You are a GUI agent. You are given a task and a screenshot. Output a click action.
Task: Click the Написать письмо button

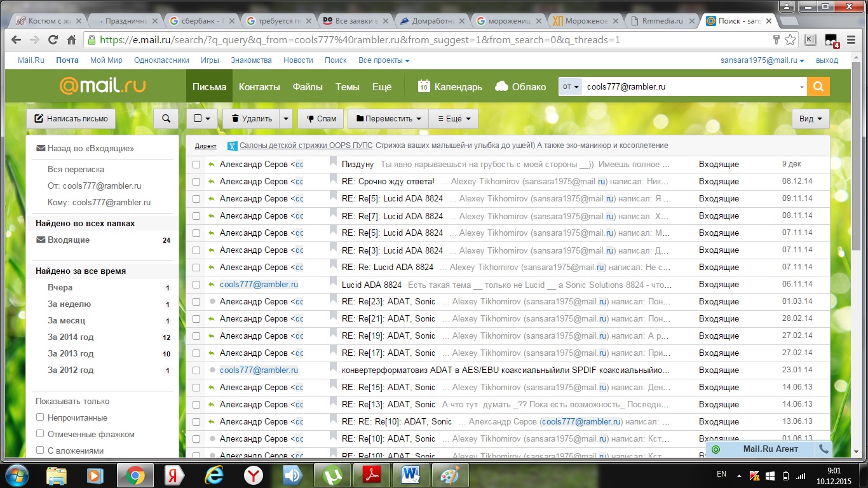click(x=71, y=118)
